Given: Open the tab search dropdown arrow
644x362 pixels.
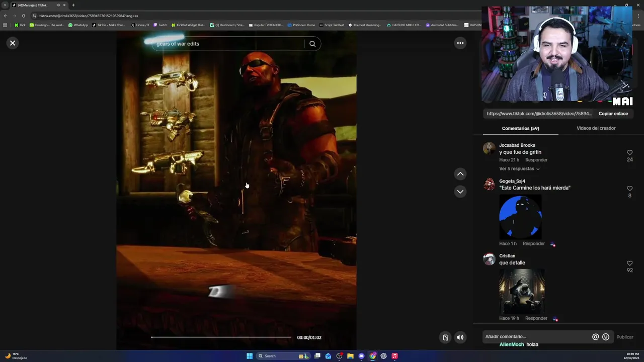Looking at the screenshot, I should tap(5, 5).
